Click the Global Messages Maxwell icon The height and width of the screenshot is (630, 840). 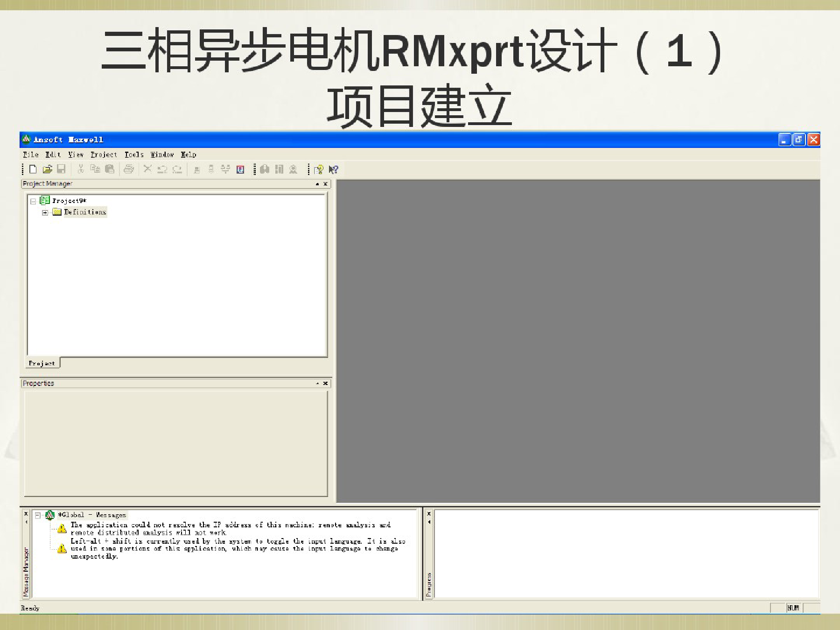pyautogui.click(x=50, y=515)
